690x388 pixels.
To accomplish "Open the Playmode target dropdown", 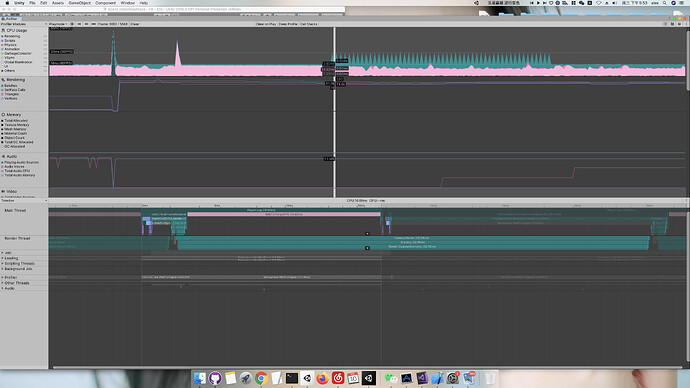I will click(58, 24).
